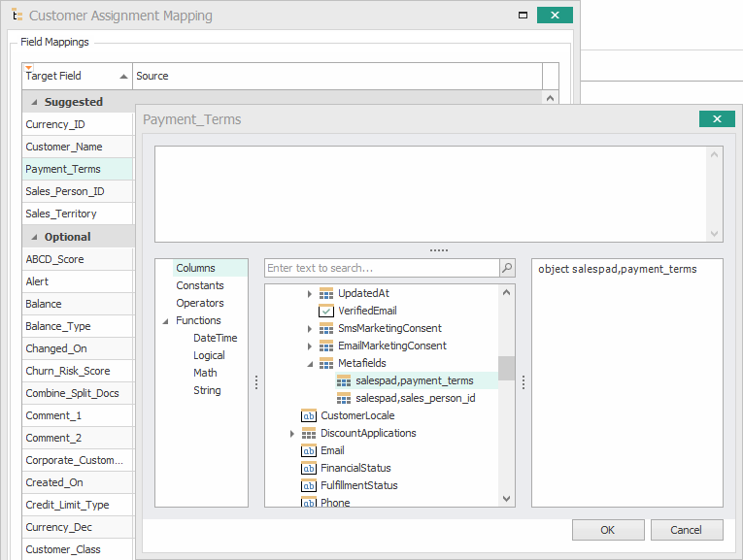This screenshot has height=560, width=743.
Task: Collapse the Metafields tree node
Action: pos(310,363)
